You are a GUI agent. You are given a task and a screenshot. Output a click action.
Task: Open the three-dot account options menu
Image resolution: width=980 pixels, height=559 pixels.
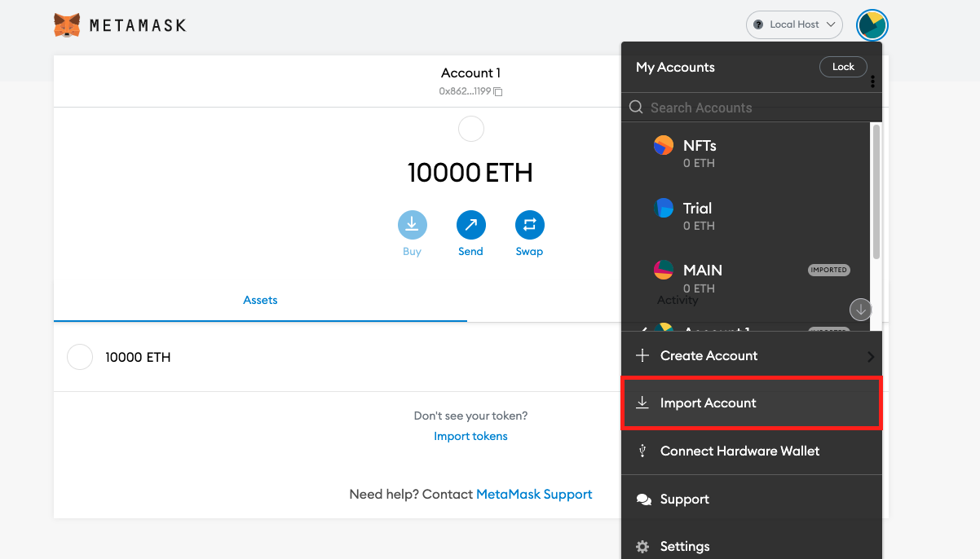tap(872, 81)
